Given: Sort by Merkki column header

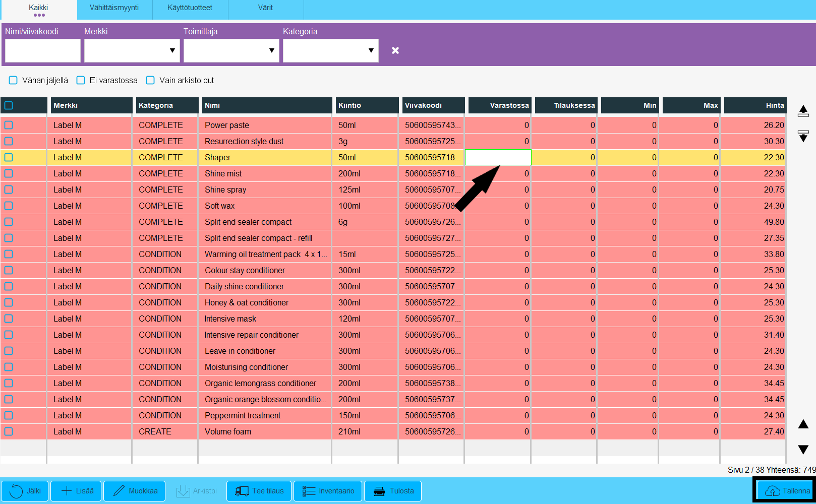Looking at the screenshot, I should (x=91, y=105).
